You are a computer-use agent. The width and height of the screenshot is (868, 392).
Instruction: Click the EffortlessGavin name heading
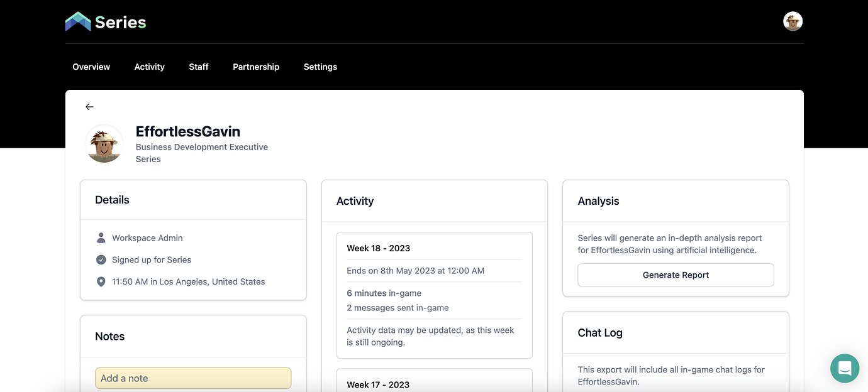188,131
